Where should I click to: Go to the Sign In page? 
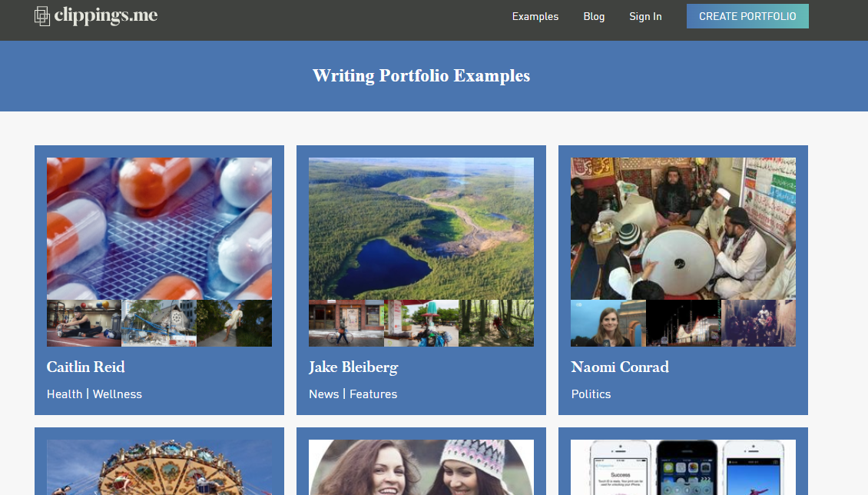tap(645, 17)
